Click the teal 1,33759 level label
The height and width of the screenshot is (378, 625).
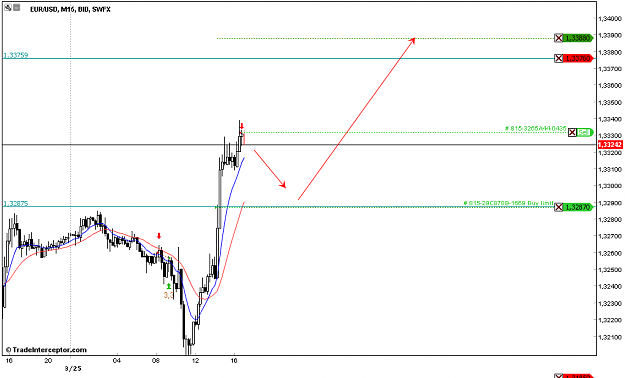click(16, 55)
